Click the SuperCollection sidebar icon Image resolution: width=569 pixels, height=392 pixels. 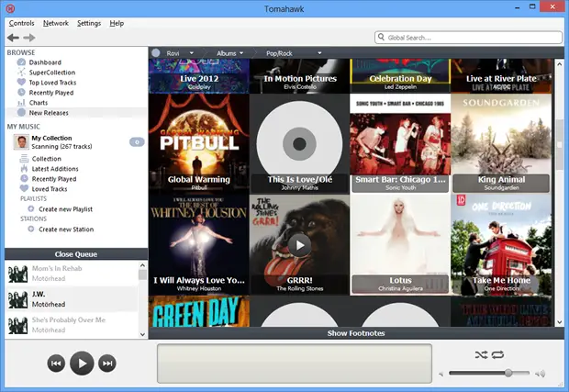(x=21, y=73)
